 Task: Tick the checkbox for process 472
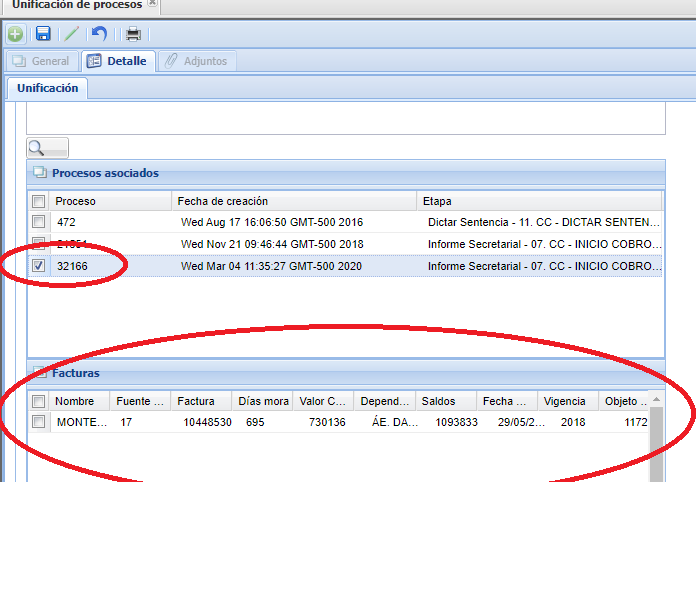click(38, 222)
